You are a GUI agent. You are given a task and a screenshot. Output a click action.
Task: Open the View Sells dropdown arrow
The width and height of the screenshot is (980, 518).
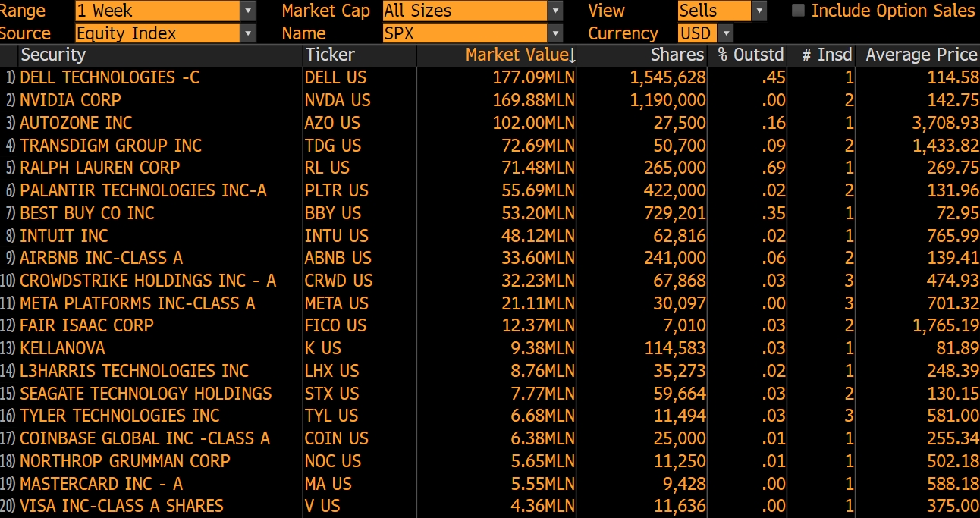click(760, 11)
